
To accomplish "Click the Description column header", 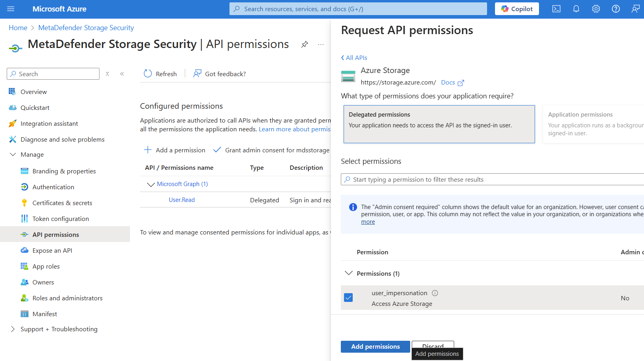I will point(306,168).
